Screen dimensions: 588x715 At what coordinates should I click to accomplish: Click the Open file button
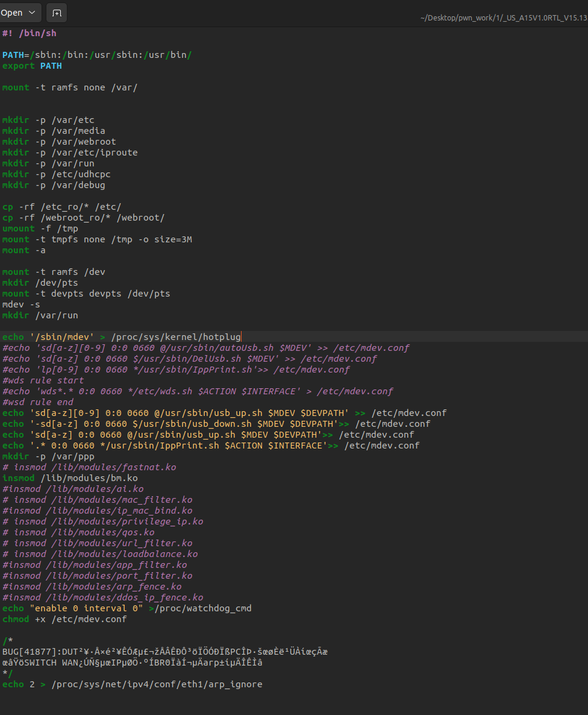point(11,13)
